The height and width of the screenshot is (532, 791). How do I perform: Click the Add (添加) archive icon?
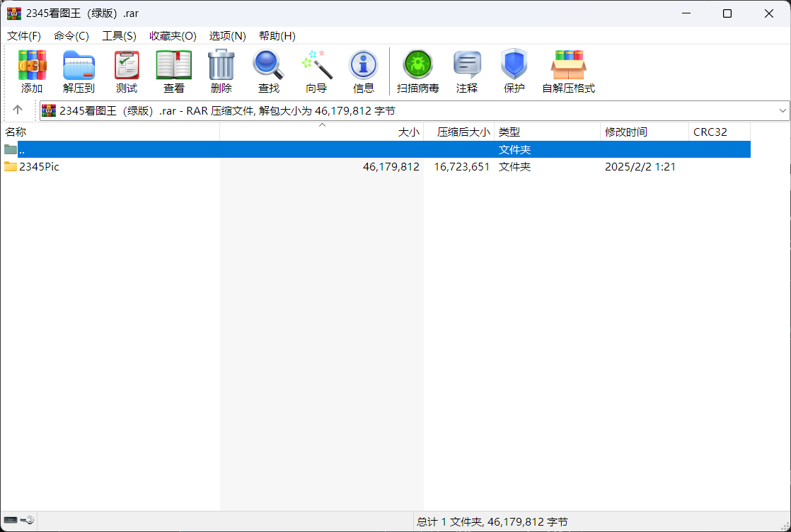tap(32, 66)
